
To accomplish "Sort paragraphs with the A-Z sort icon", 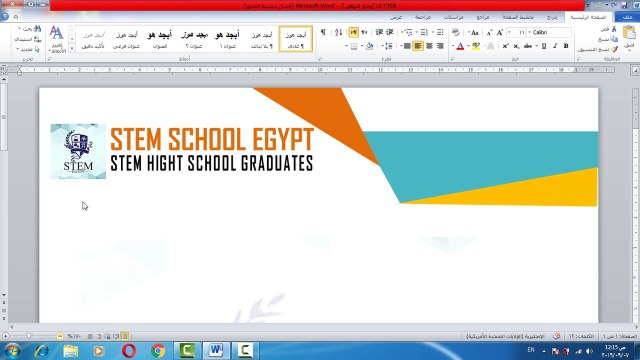I will coord(338,32).
